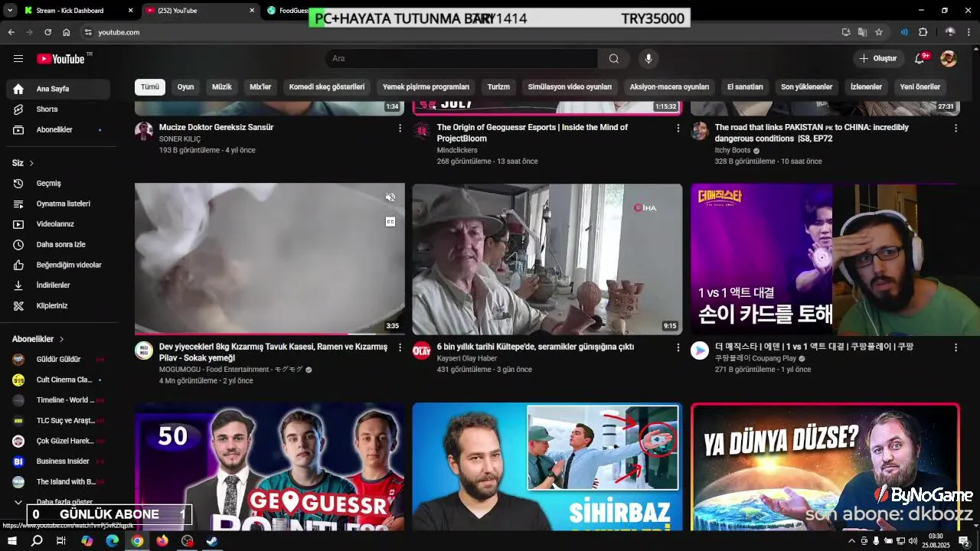This screenshot has height=551, width=980.
Task: Toggle captions on the previewing video
Action: [x=390, y=222]
